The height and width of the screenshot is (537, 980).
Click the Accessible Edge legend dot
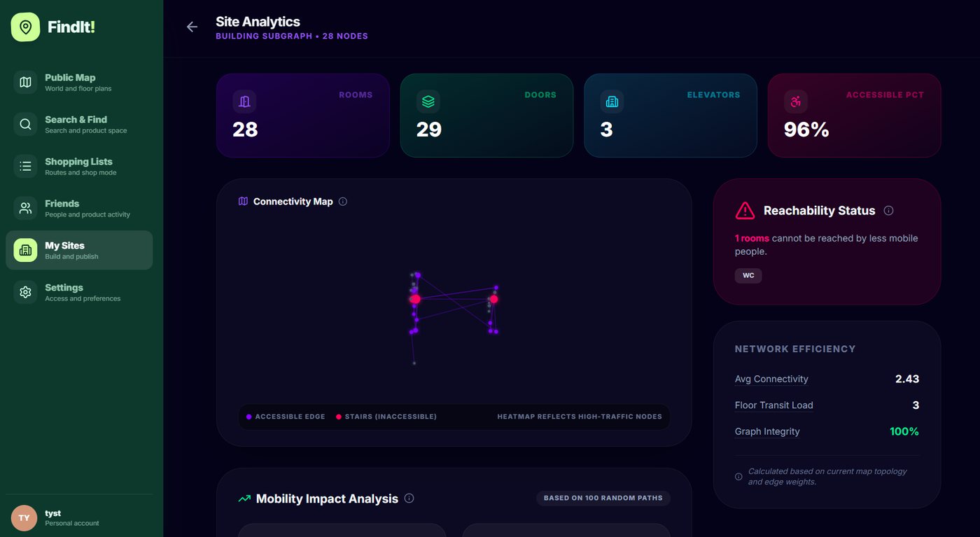[x=248, y=417]
